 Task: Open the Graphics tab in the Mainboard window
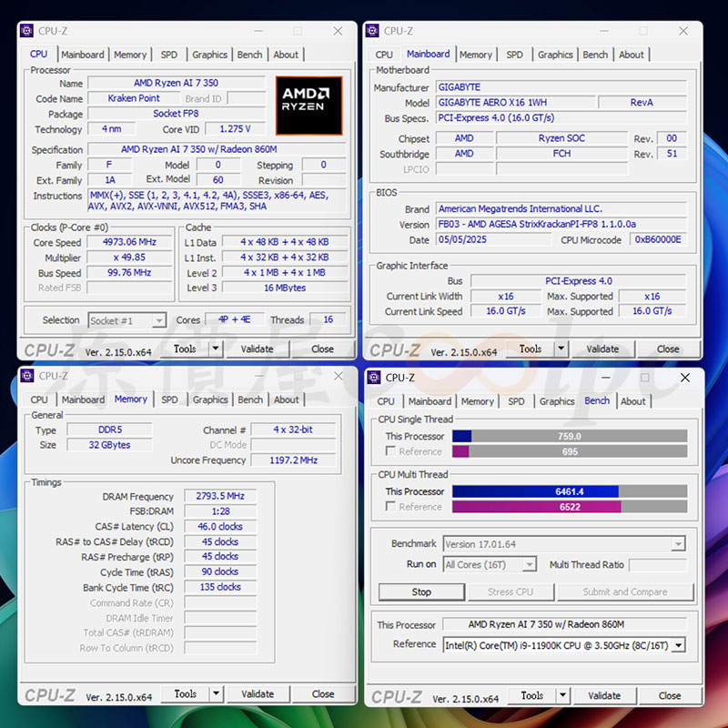click(555, 55)
